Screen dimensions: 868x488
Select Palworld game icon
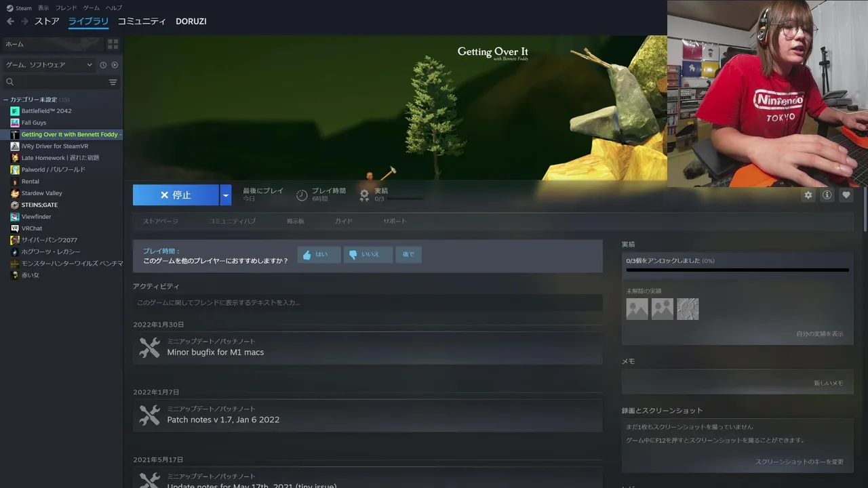pyautogui.click(x=15, y=169)
